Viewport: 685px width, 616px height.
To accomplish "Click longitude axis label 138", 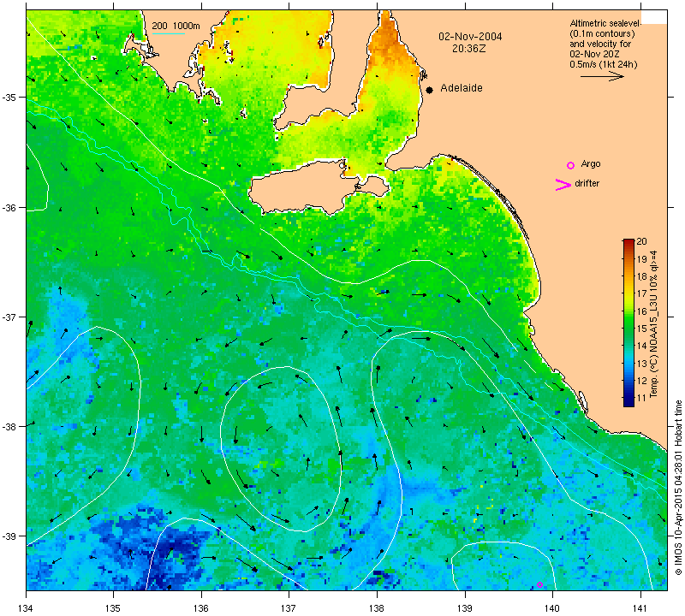I will [377, 607].
